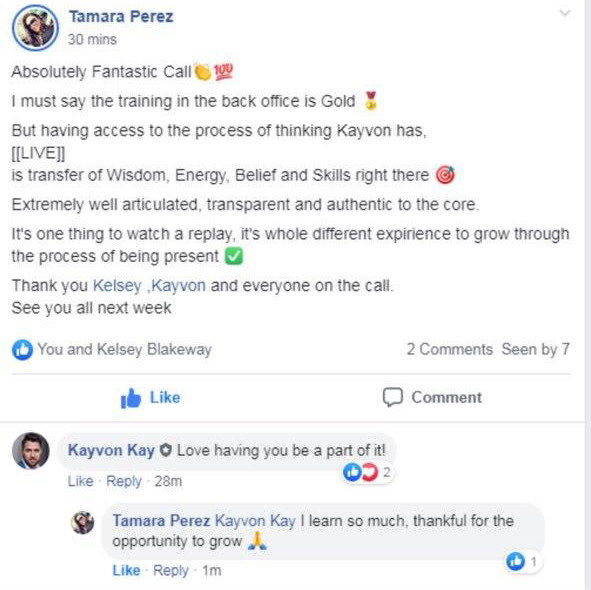Open Tamara Perez's profile picture
The height and width of the screenshot is (590, 591).
pyautogui.click(x=35, y=28)
